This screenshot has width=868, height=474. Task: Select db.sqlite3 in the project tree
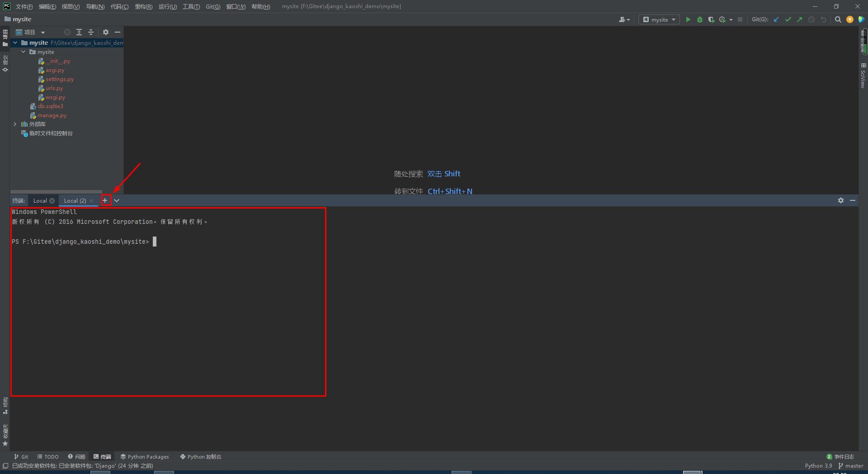tap(50, 106)
